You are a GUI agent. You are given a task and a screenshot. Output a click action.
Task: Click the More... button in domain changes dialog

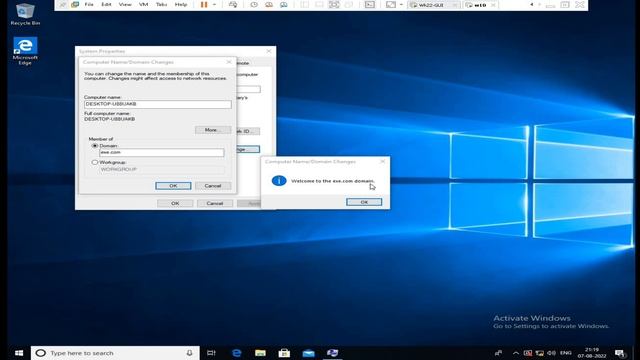click(x=213, y=130)
